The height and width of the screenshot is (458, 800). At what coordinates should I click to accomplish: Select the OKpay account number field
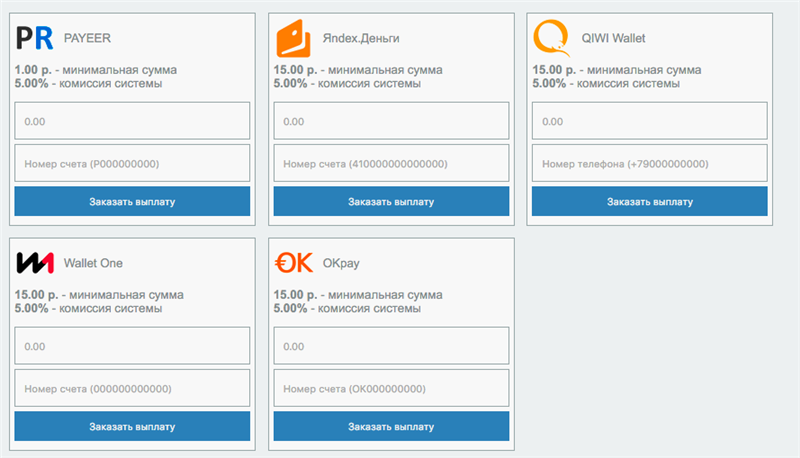[x=391, y=388]
